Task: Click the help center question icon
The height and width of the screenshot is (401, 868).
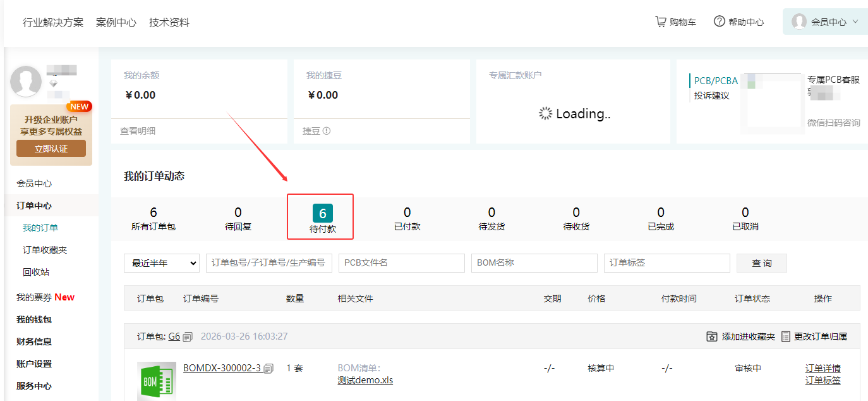Action: pyautogui.click(x=719, y=22)
